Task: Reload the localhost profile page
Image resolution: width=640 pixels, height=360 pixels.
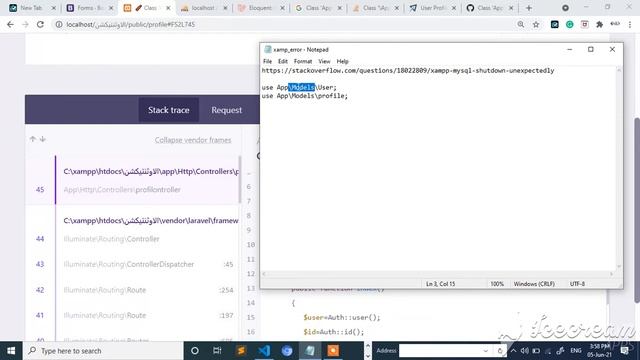Action: click(40, 24)
